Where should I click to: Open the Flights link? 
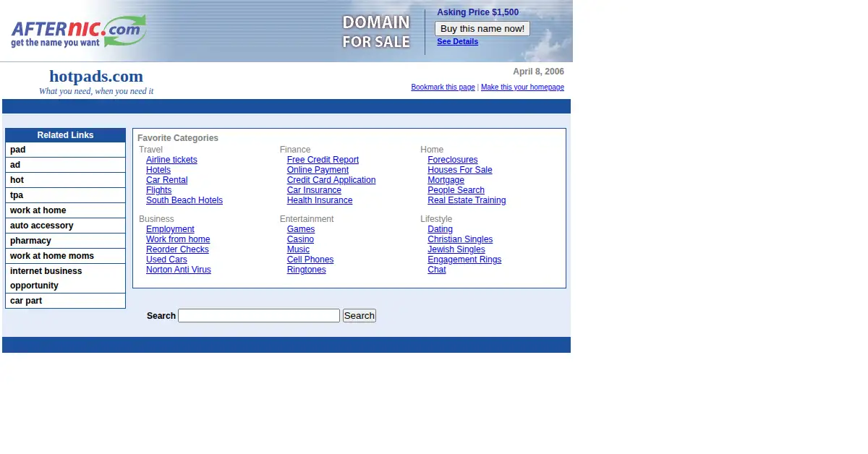158,190
